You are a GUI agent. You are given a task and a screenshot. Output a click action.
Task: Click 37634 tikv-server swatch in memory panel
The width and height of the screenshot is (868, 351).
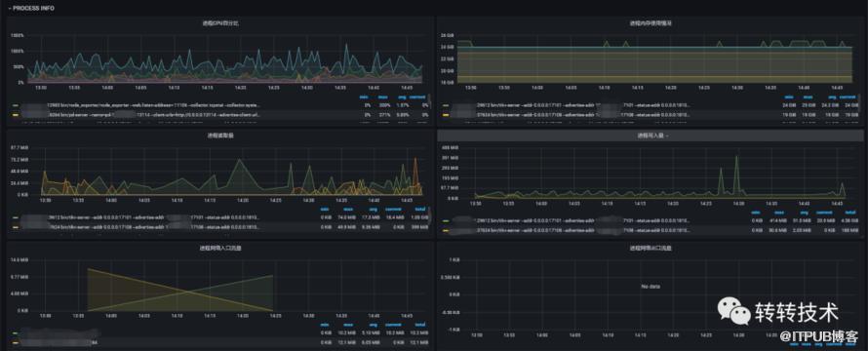[x=446, y=115]
